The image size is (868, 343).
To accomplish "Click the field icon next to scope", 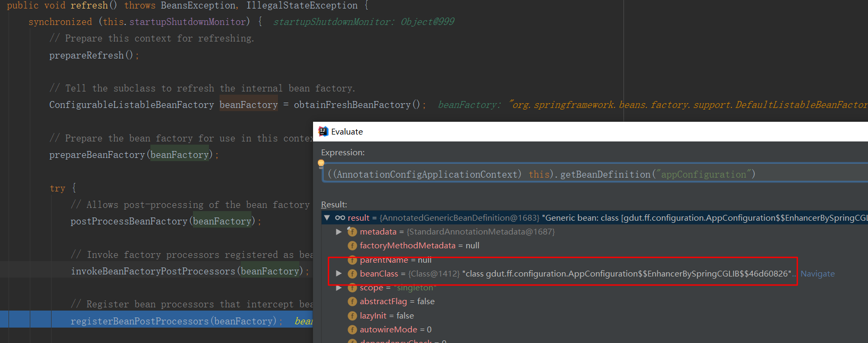I will (x=352, y=288).
